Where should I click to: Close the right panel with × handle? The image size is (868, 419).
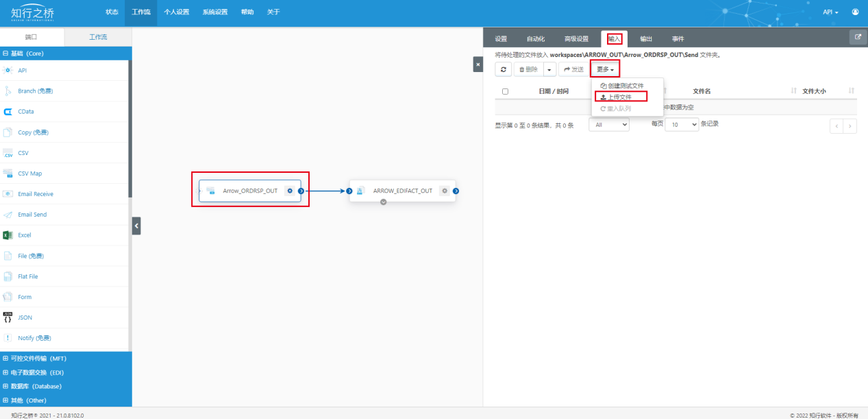point(478,64)
